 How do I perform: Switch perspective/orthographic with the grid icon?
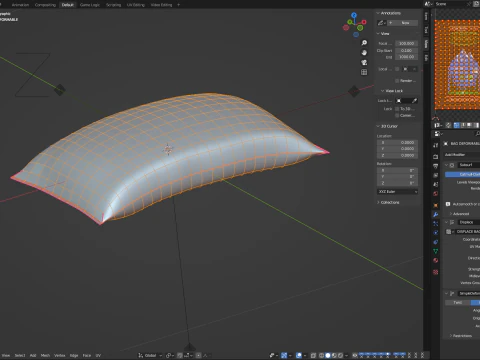point(364,72)
